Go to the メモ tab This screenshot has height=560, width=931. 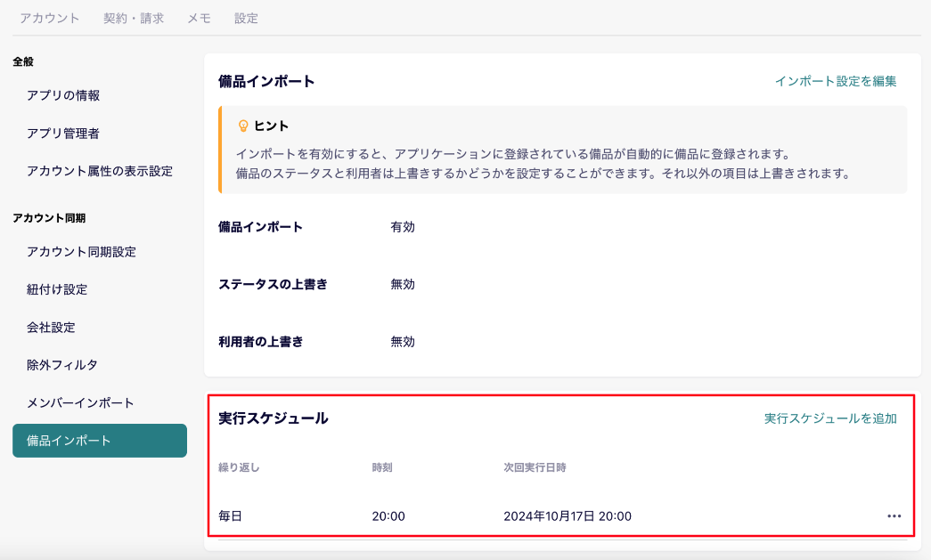click(199, 18)
